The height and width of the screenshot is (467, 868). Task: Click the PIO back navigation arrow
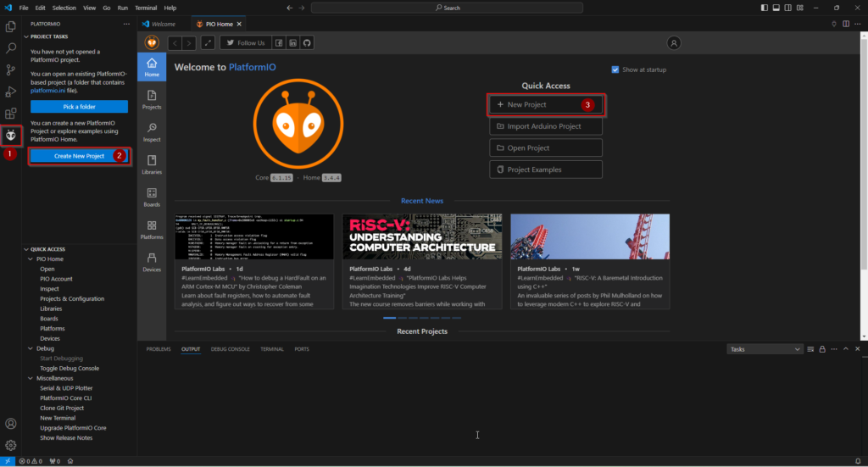coord(175,43)
